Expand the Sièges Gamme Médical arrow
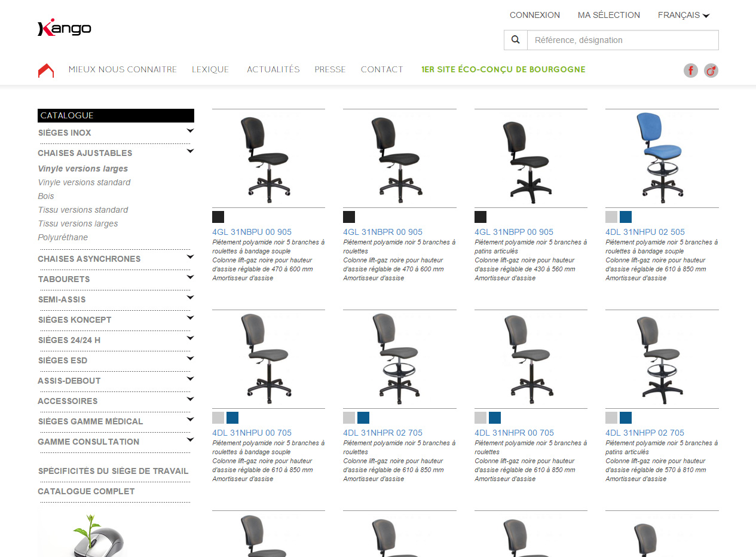756x557 pixels. 190,419
